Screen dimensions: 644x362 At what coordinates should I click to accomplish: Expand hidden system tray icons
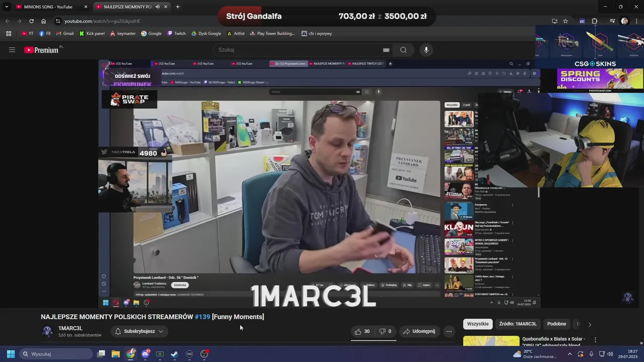tap(570, 354)
